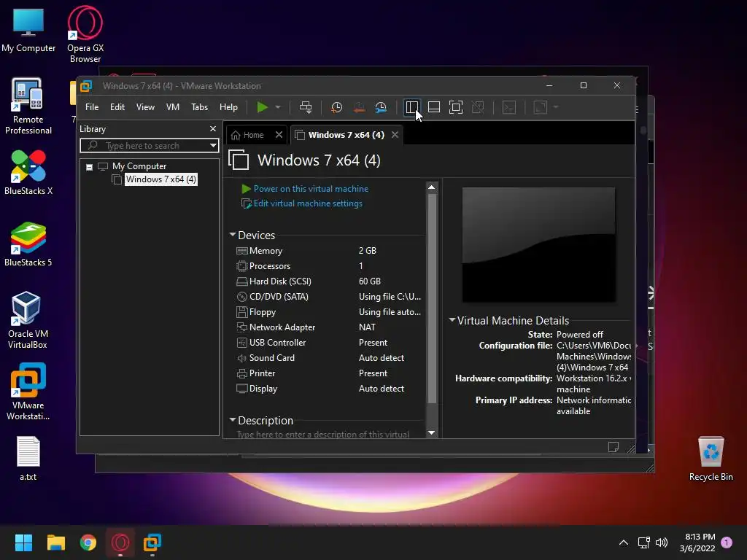The image size is (747, 560).
Task: Collapse the Description section
Action: [233, 420]
